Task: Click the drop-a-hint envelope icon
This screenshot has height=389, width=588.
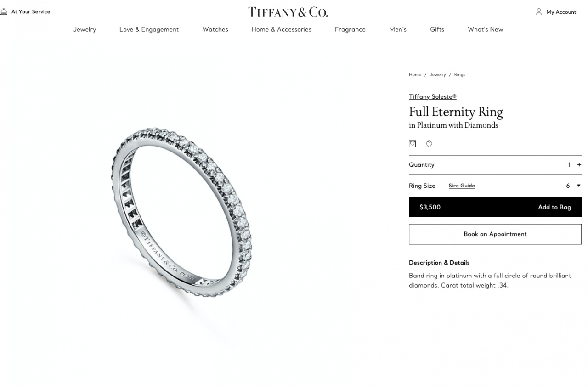Action: (x=412, y=144)
